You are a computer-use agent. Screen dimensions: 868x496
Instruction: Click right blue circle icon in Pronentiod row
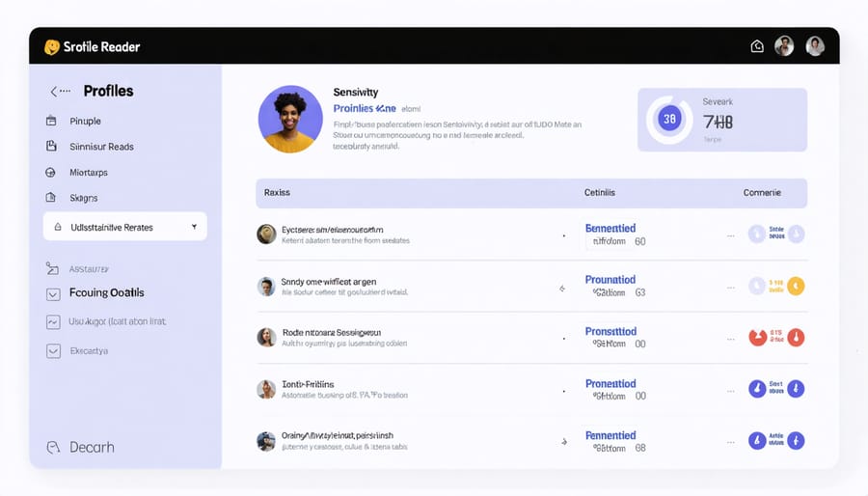(796, 389)
